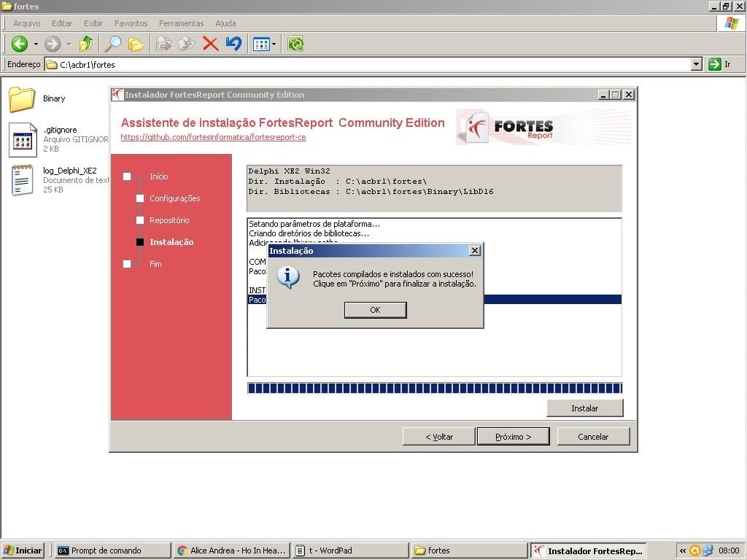Confirm the Instalação dialog with OK
The width and height of the screenshot is (747, 560).
tap(376, 310)
